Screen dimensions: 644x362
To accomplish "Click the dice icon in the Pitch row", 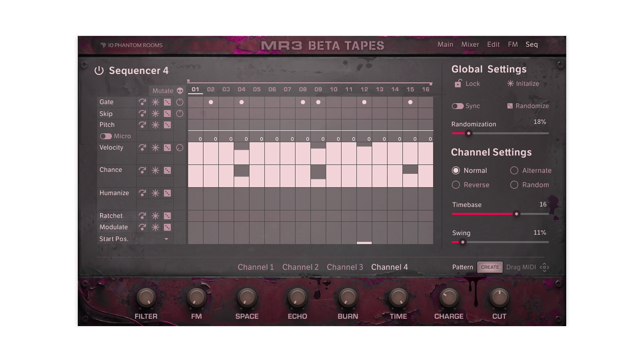I will (167, 125).
